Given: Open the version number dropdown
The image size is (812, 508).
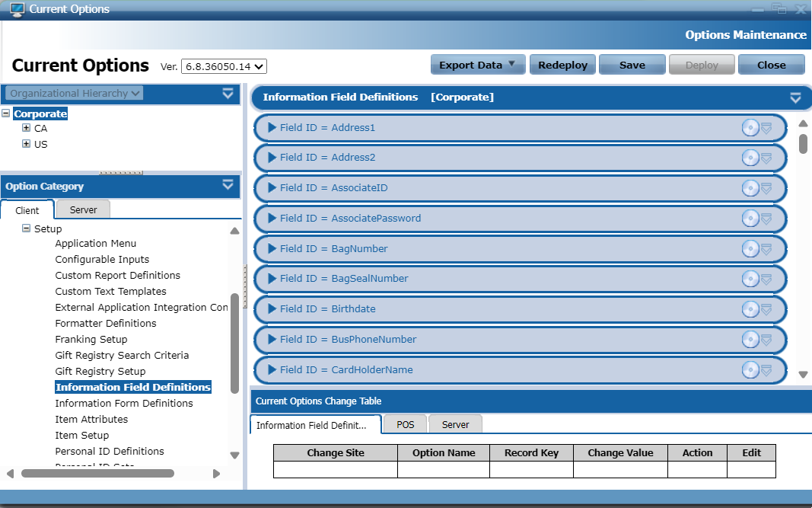Looking at the screenshot, I should 224,67.
